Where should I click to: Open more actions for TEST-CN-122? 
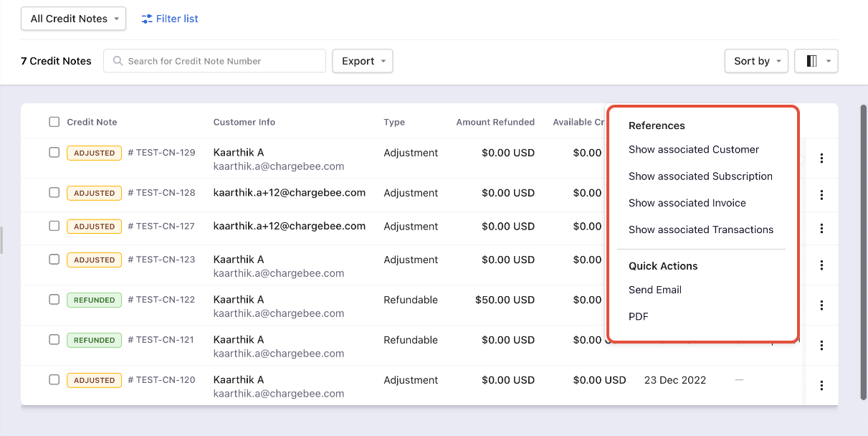[821, 305]
